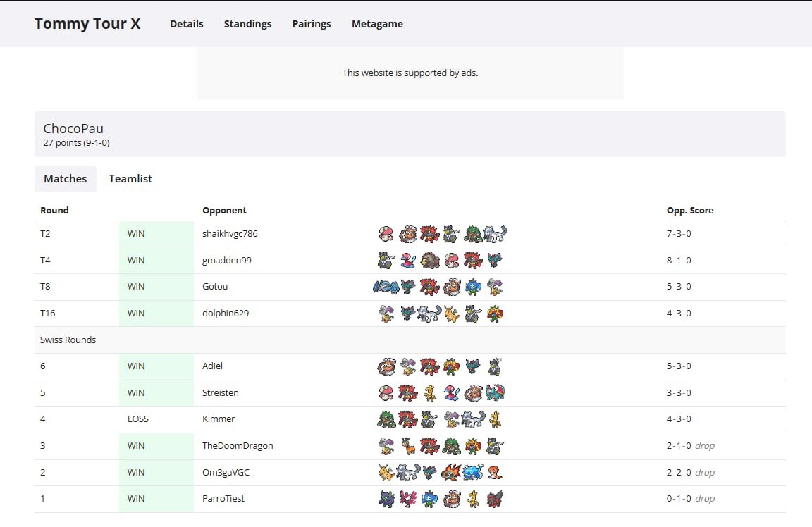Click Roaring Moon icon in Streisten's team

[495, 393]
